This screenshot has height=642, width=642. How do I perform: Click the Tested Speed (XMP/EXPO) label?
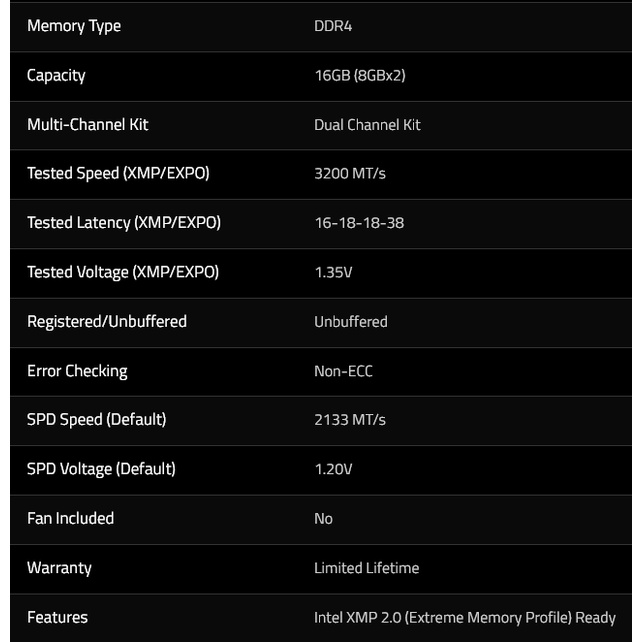(118, 174)
